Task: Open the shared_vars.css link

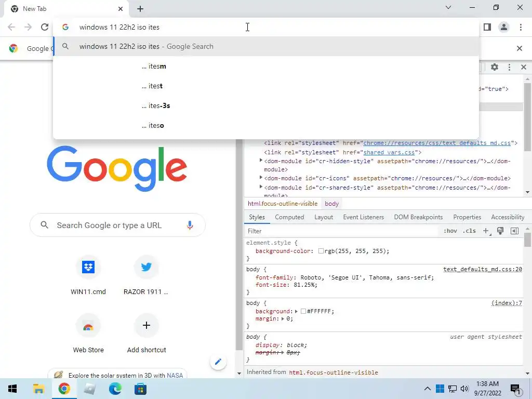Action: point(389,152)
